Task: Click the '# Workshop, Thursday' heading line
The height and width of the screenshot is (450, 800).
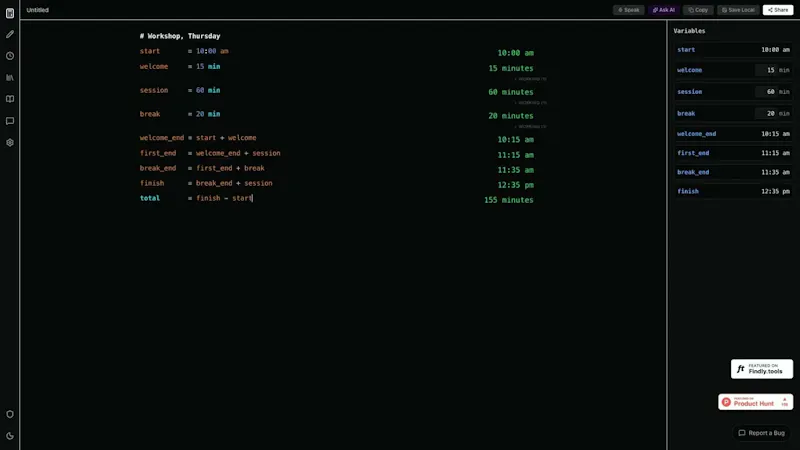Action: point(180,36)
